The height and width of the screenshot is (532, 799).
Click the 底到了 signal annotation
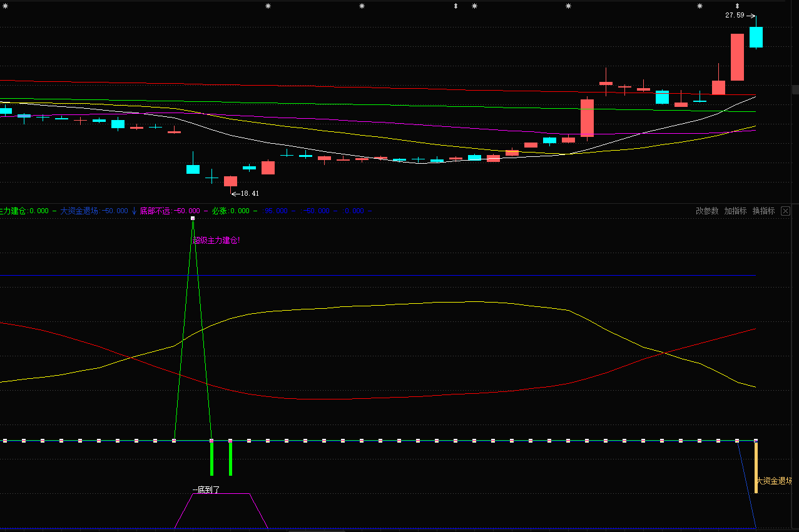click(206, 490)
